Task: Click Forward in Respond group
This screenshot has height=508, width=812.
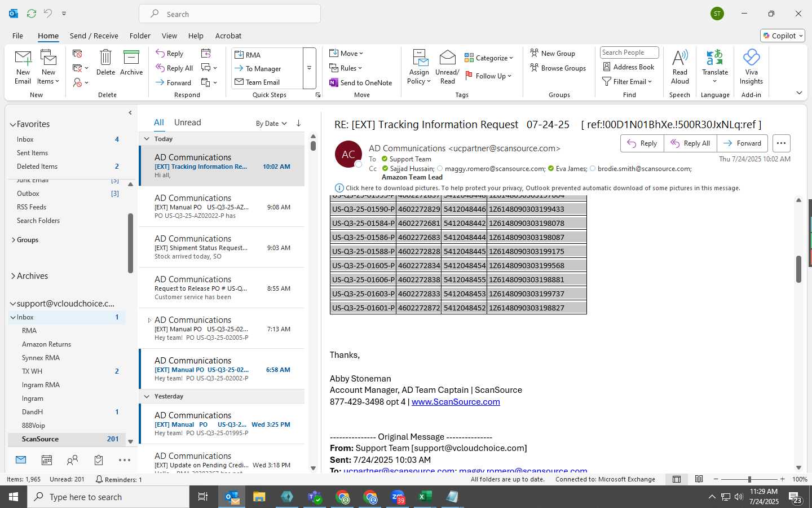Action: click(x=174, y=82)
